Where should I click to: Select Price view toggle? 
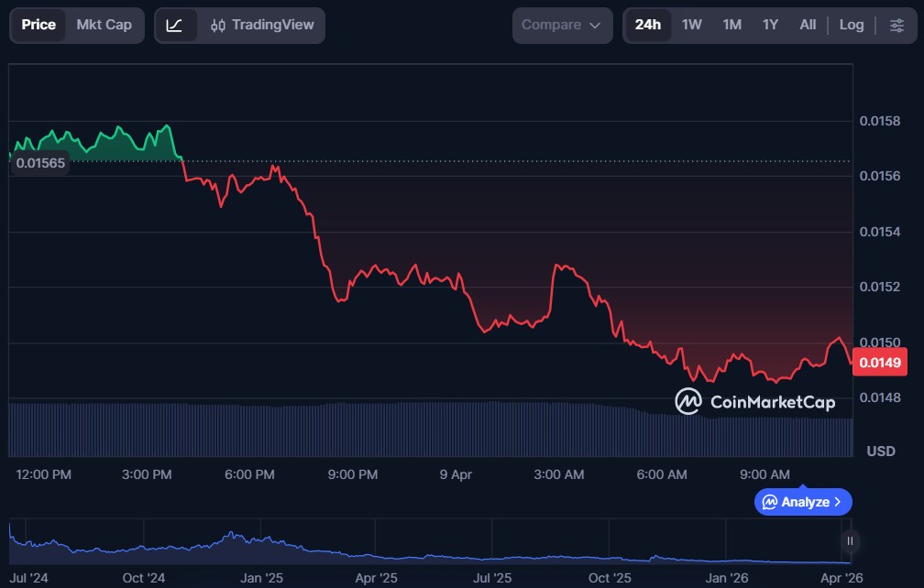tap(38, 25)
